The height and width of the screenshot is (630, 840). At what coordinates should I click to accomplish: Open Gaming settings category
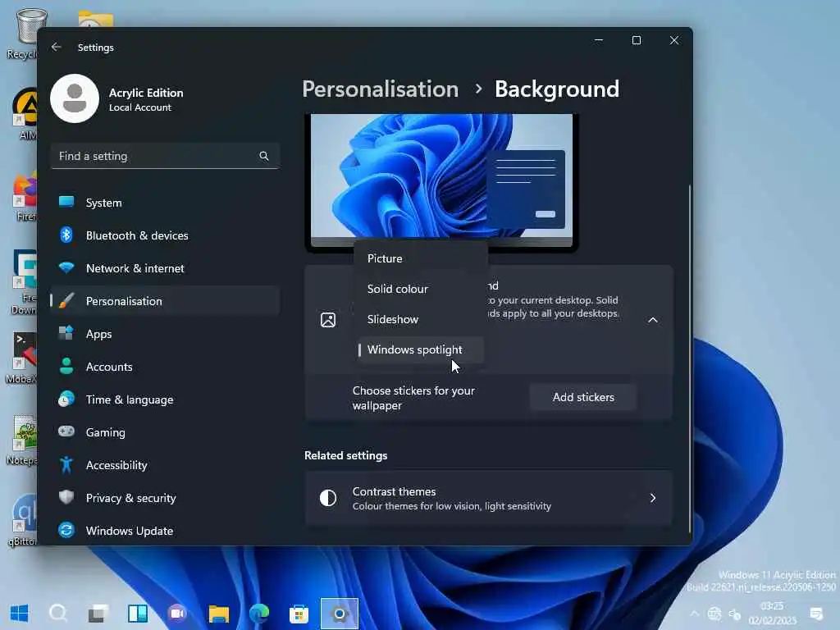point(165,431)
